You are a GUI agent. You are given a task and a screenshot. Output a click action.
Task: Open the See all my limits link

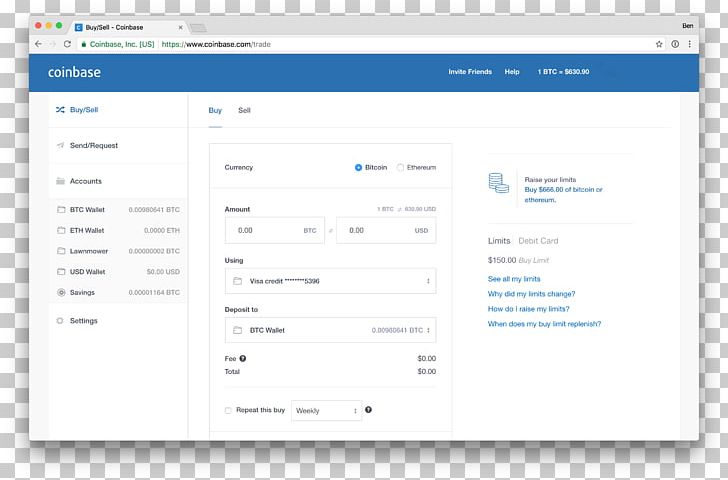click(x=514, y=279)
